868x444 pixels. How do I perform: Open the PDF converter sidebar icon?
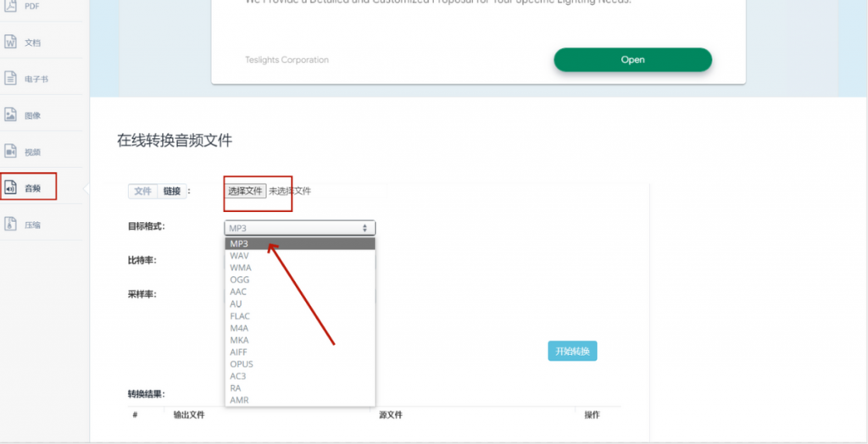coord(10,6)
